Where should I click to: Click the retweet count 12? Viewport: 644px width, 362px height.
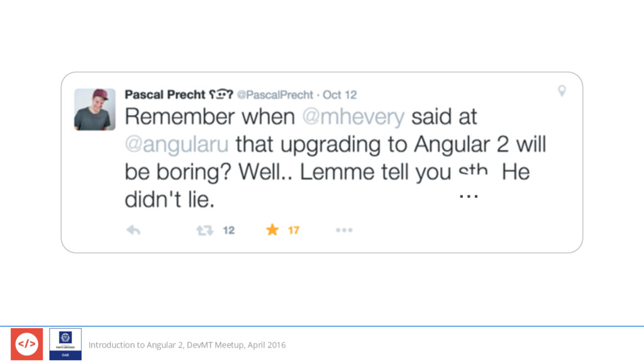pos(229,230)
